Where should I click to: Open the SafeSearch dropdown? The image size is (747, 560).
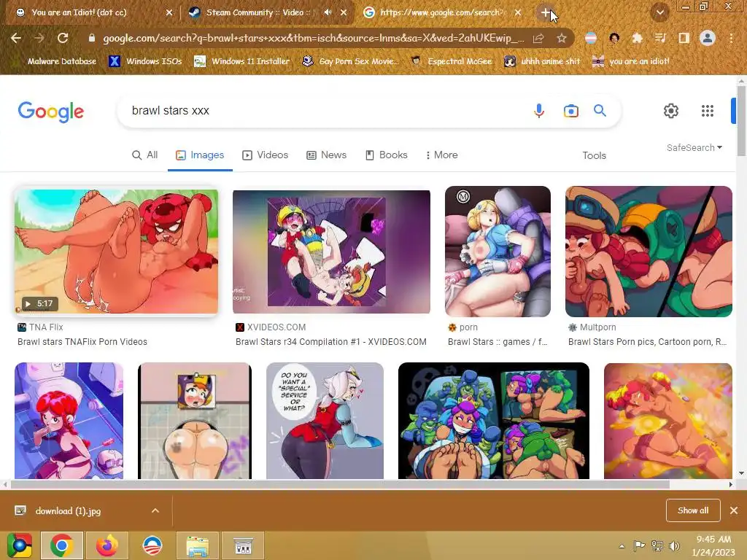coord(694,147)
